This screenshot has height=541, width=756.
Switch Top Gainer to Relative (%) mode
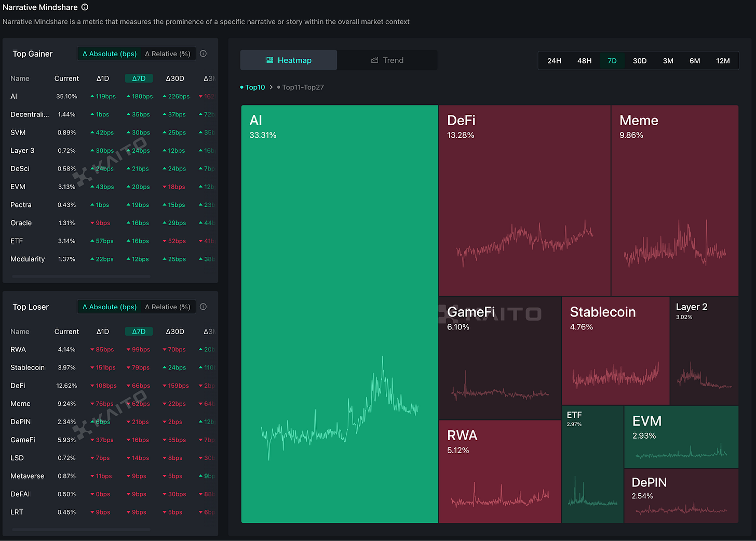click(167, 54)
